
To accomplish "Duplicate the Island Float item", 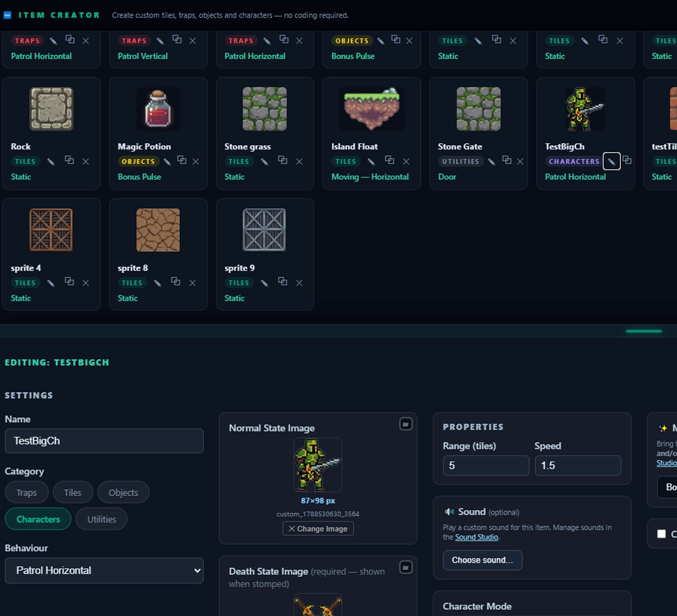I will point(389,160).
